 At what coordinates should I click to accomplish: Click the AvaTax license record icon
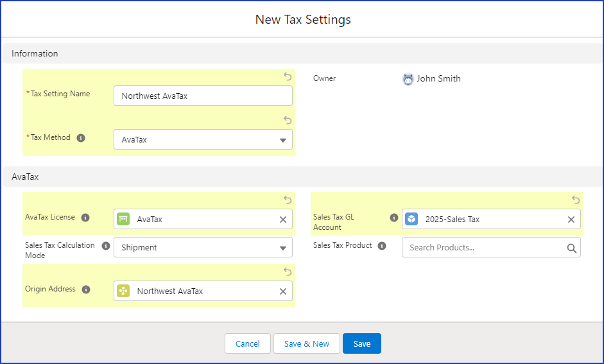(x=123, y=219)
